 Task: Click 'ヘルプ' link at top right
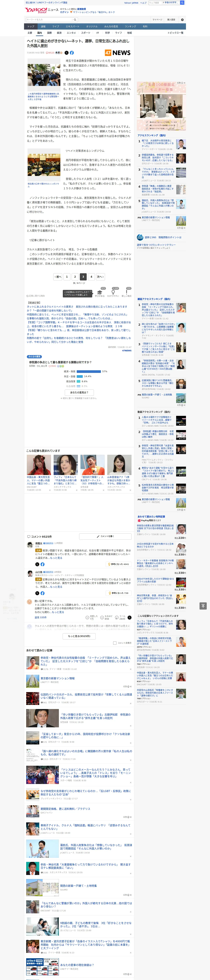click(x=143, y=3)
